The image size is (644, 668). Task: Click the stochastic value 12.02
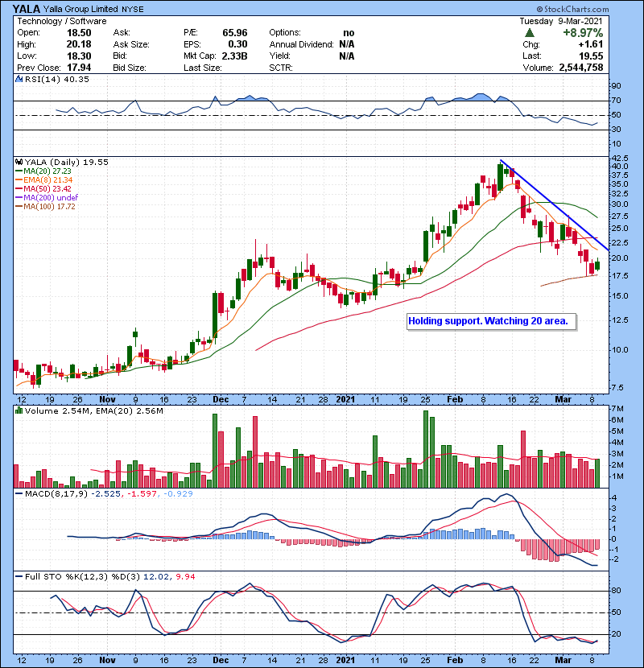[x=157, y=577]
